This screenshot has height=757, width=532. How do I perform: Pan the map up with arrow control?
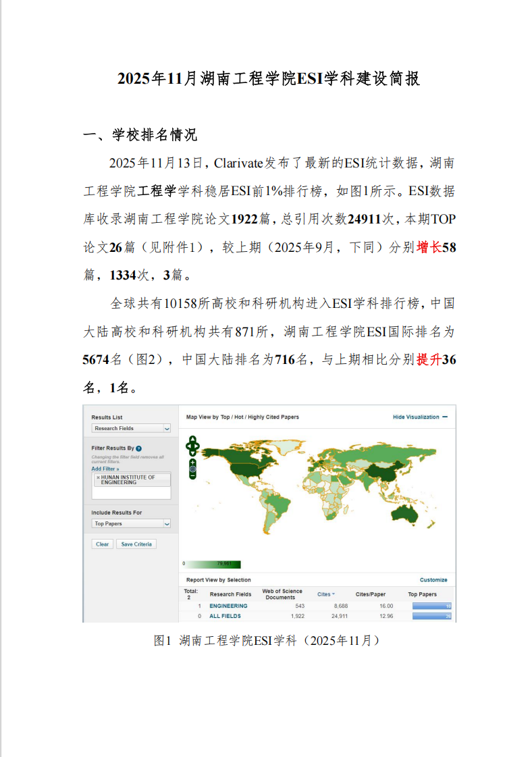click(x=193, y=439)
